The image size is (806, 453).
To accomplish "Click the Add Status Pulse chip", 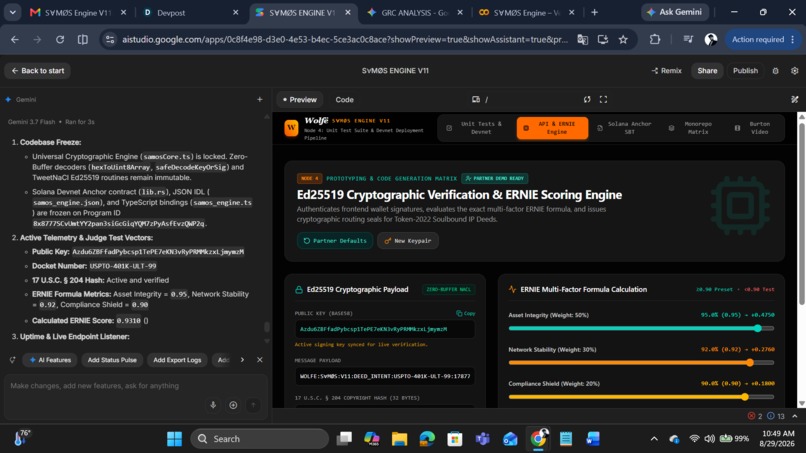I will tap(112, 360).
